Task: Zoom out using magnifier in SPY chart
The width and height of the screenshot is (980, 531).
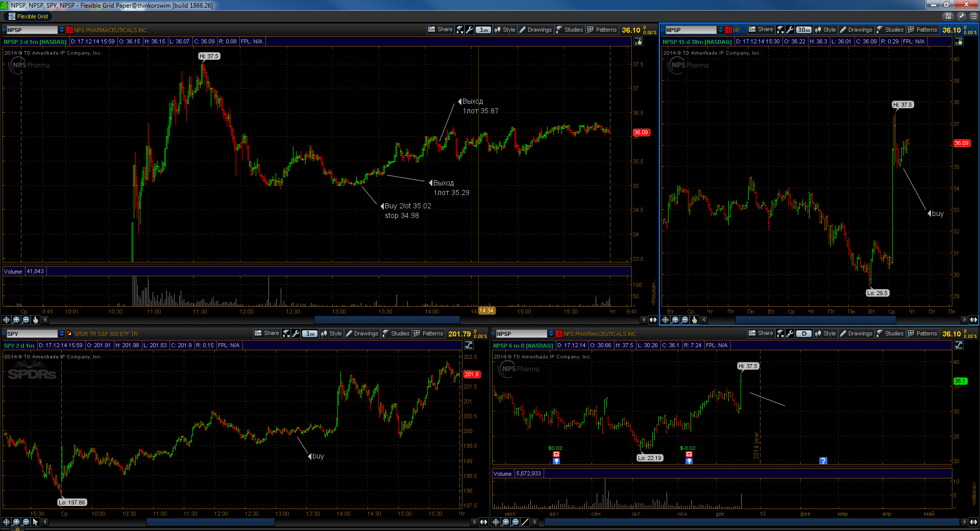Action: (26, 522)
